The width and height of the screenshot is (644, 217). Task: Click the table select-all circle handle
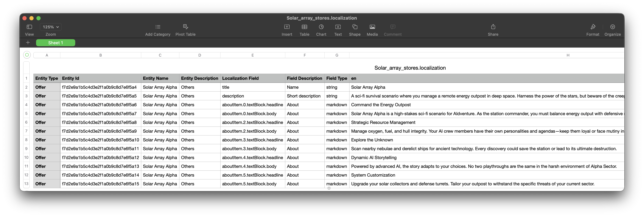coord(27,55)
